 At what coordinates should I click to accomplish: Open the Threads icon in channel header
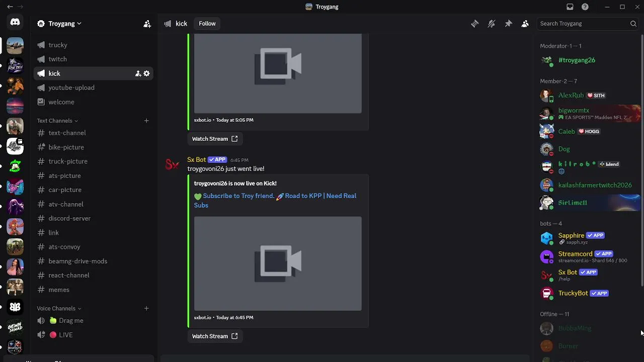(x=474, y=24)
